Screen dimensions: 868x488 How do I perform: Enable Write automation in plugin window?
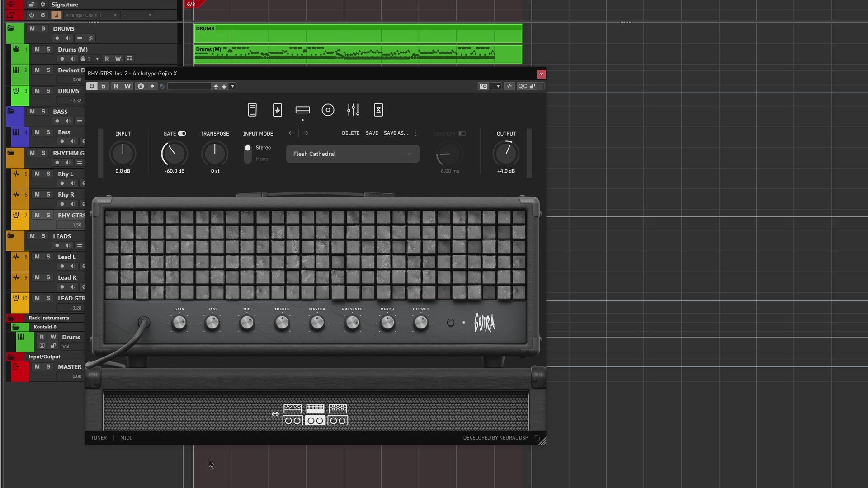(127, 86)
